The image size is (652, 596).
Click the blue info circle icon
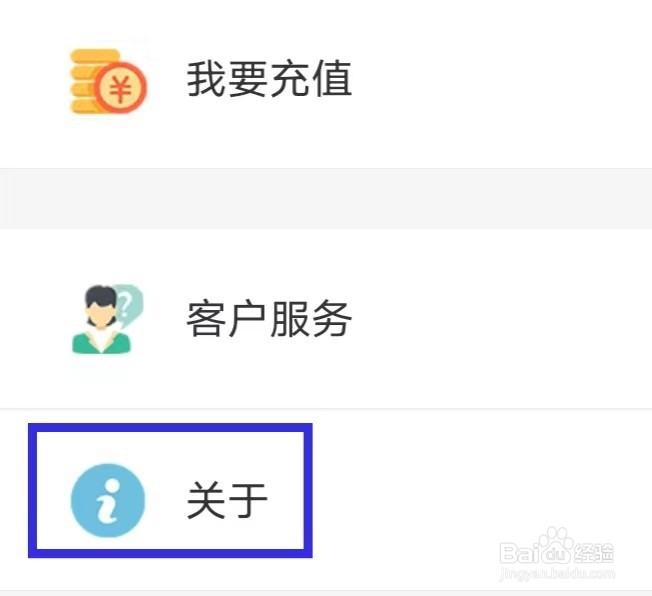pyautogui.click(x=108, y=500)
